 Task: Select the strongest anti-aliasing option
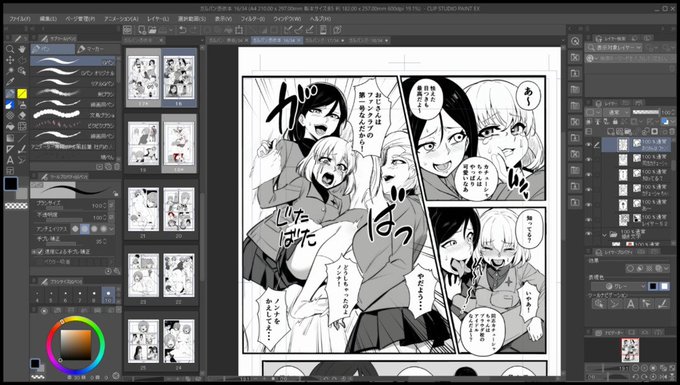click(103, 228)
